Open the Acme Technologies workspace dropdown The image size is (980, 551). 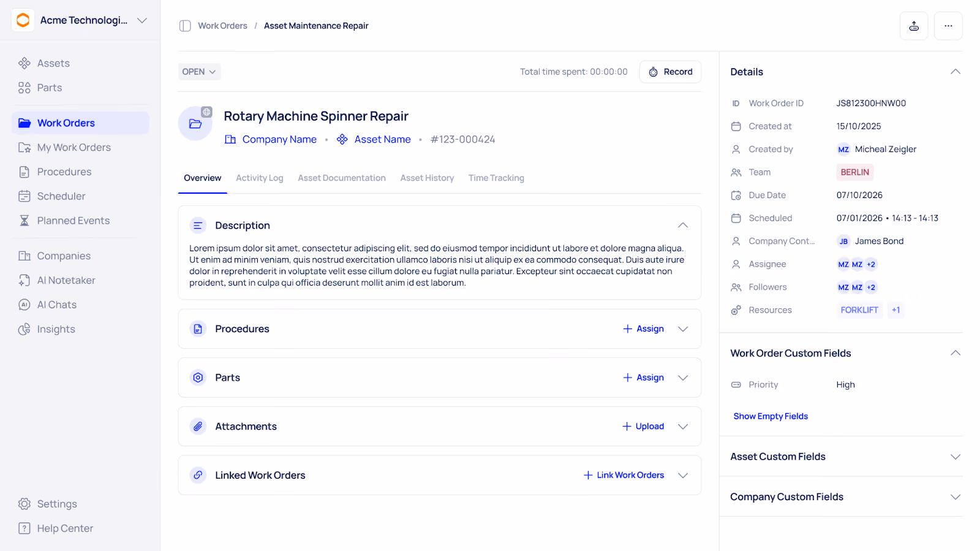click(142, 20)
